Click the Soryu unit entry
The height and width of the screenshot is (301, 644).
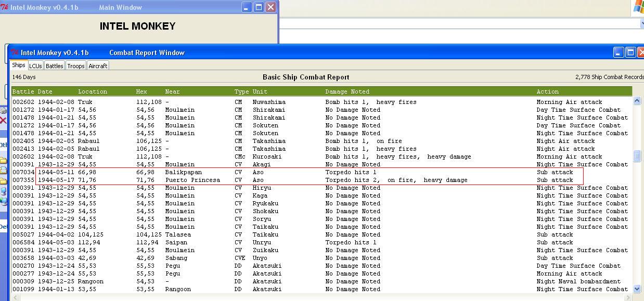click(262, 219)
